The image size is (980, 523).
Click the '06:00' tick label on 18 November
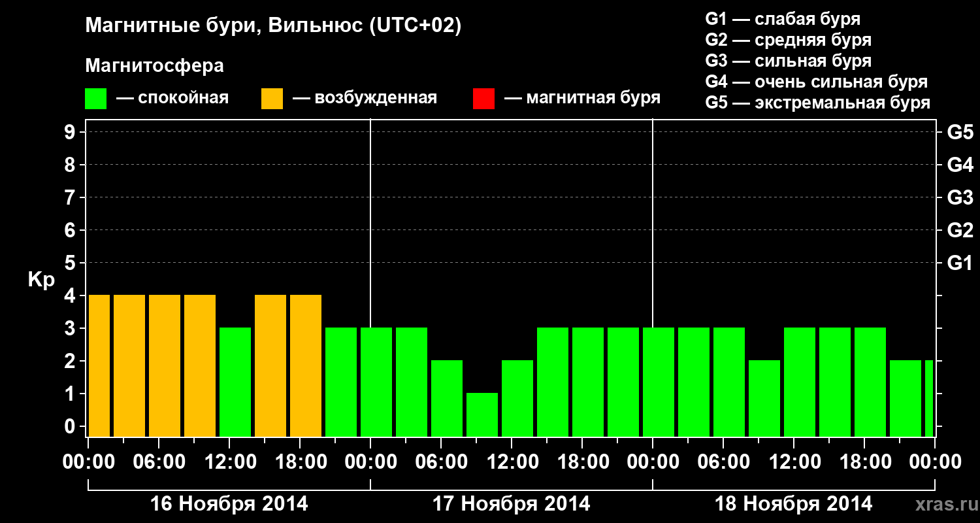pos(723,462)
